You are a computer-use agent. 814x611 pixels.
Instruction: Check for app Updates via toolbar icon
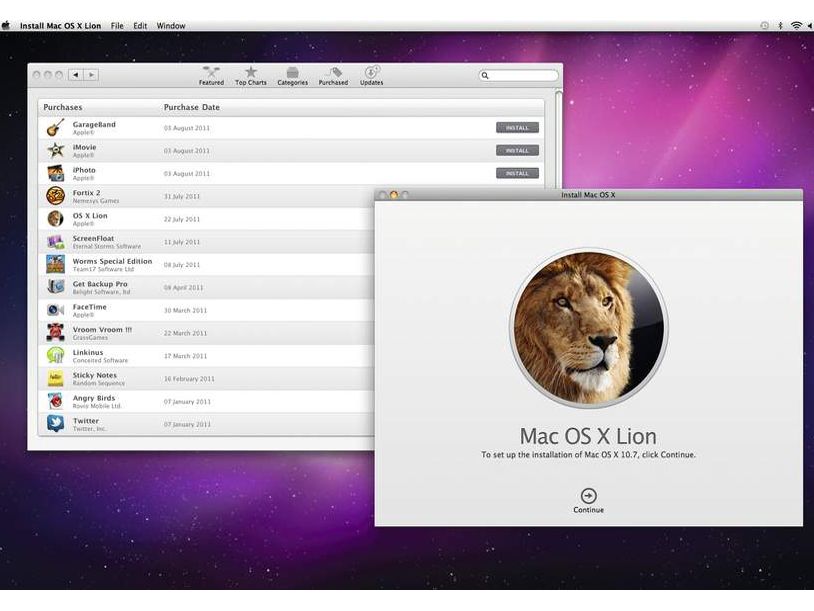click(x=372, y=75)
